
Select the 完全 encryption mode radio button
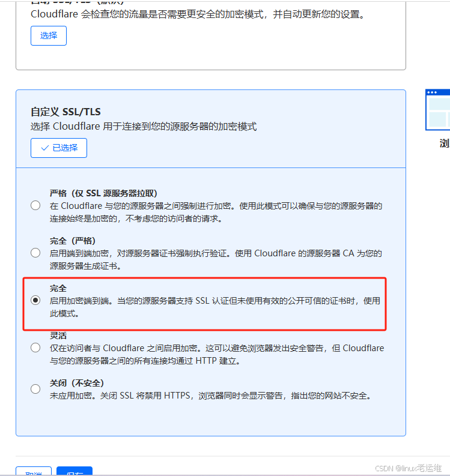coord(35,300)
